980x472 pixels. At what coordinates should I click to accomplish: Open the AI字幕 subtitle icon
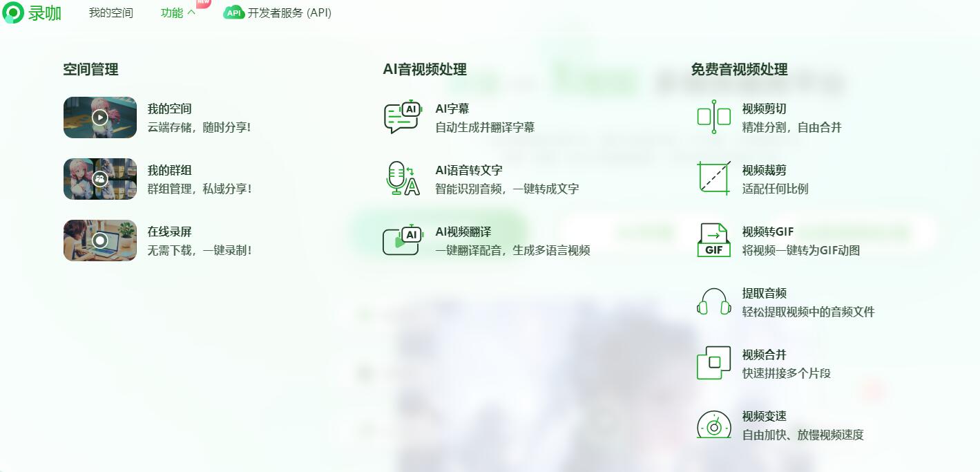point(402,117)
